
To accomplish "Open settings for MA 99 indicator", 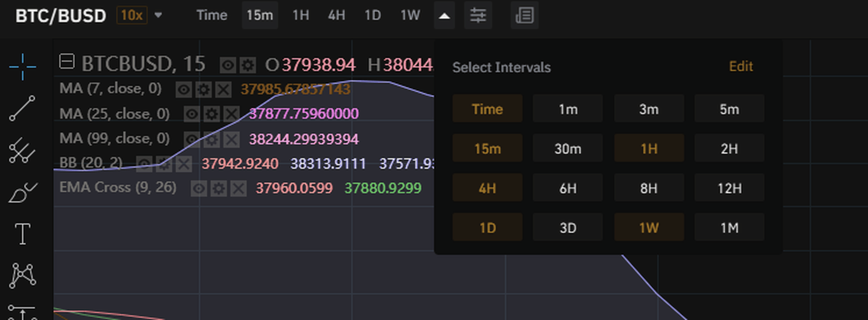I will [x=211, y=139].
